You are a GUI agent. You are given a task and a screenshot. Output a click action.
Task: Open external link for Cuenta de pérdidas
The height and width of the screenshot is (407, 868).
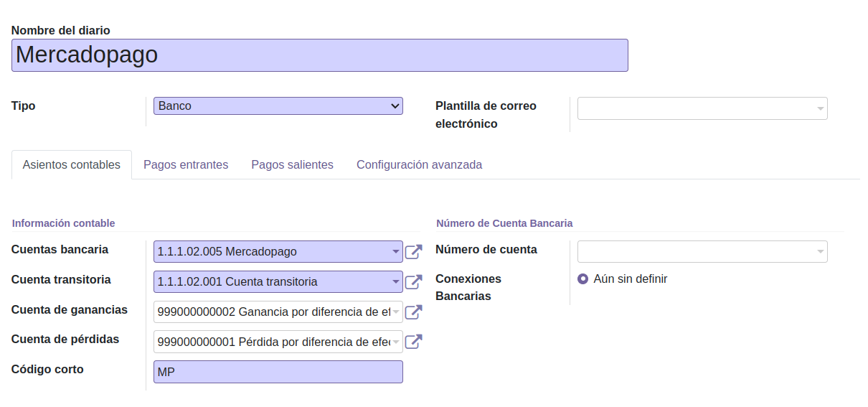(x=413, y=342)
